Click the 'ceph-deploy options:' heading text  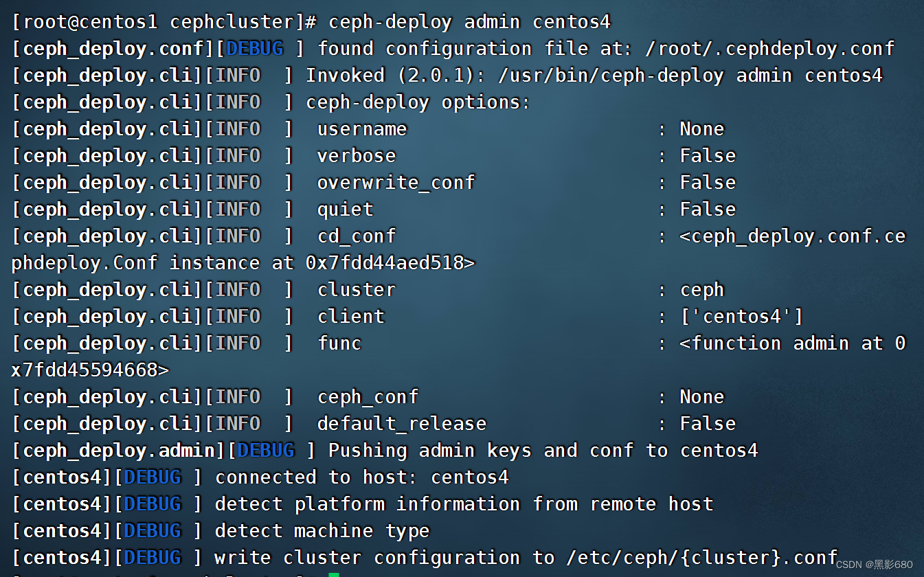point(418,102)
